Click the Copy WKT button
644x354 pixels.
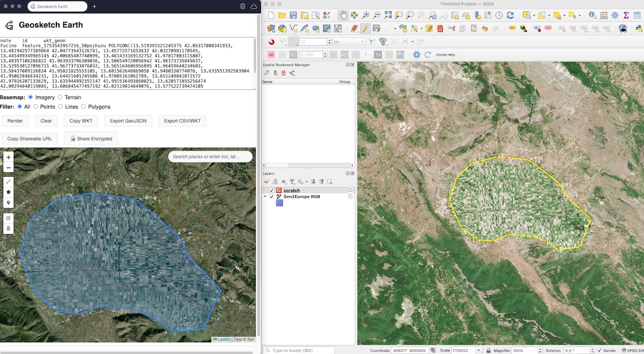(x=80, y=121)
